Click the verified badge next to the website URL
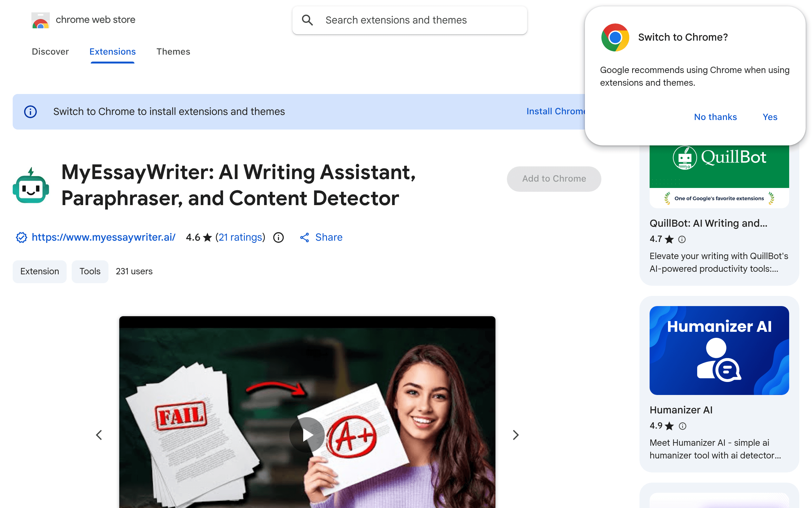The width and height of the screenshot is (812, 508). [22, 237]
